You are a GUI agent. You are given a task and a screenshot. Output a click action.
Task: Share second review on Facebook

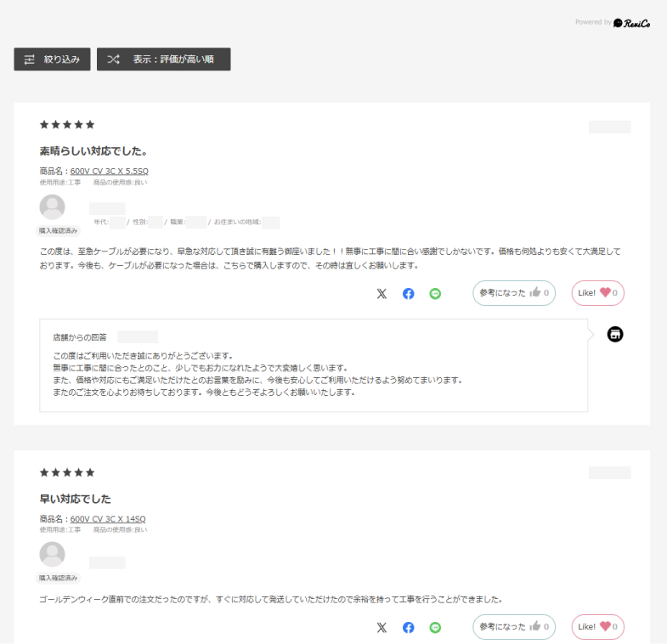click(409, 627)
